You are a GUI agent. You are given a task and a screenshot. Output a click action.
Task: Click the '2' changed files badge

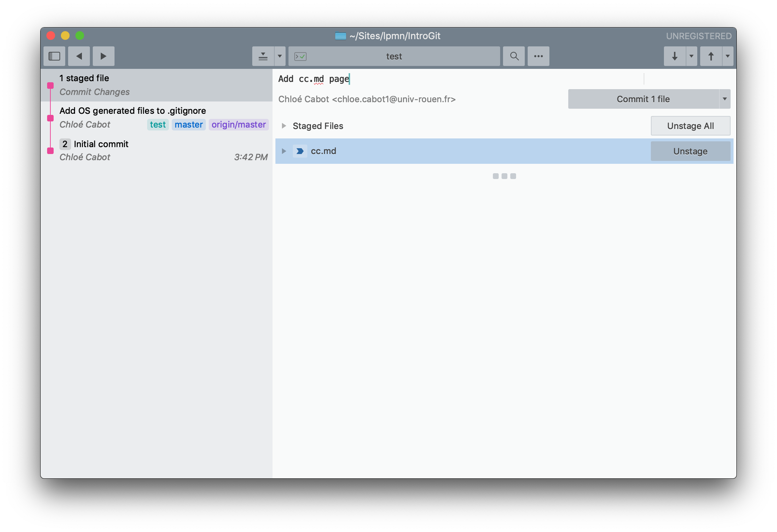(65, 144)
